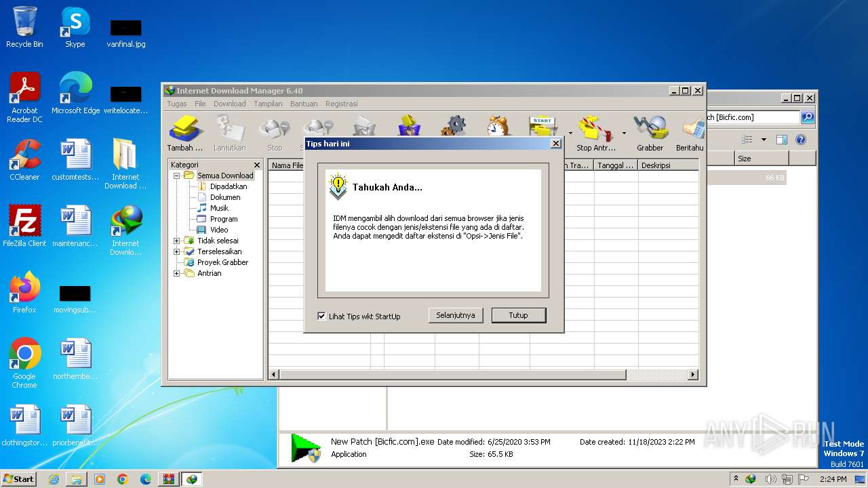Expand the Tidak selesai tree node
Image resolution: width=868 pixels, height=488 pixels.
[x=177, y=241]
